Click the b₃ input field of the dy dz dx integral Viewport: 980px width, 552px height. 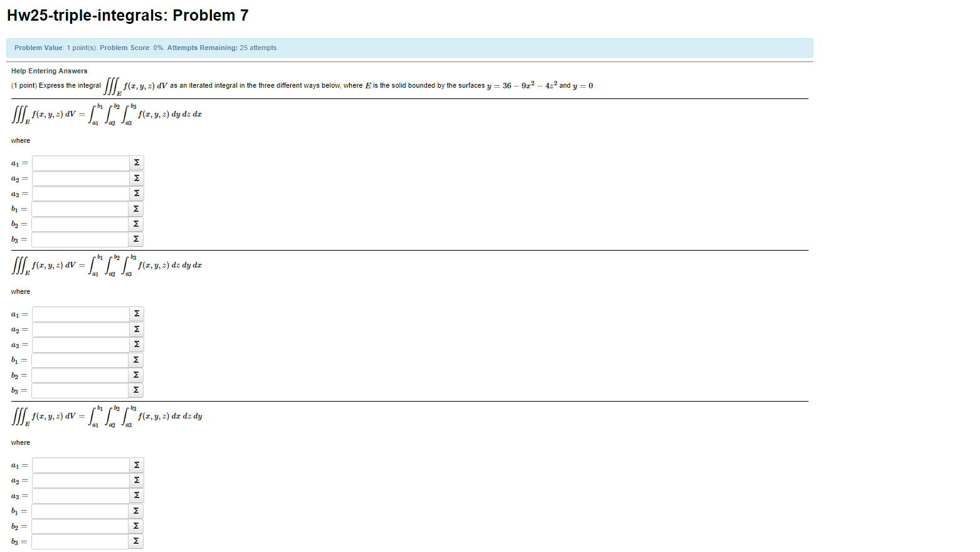(x=80, y=239)
